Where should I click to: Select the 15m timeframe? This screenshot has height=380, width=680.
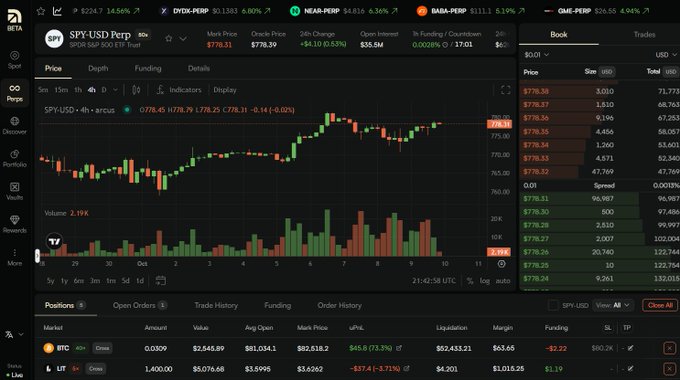pyautogui.click(x=61, y=90)
